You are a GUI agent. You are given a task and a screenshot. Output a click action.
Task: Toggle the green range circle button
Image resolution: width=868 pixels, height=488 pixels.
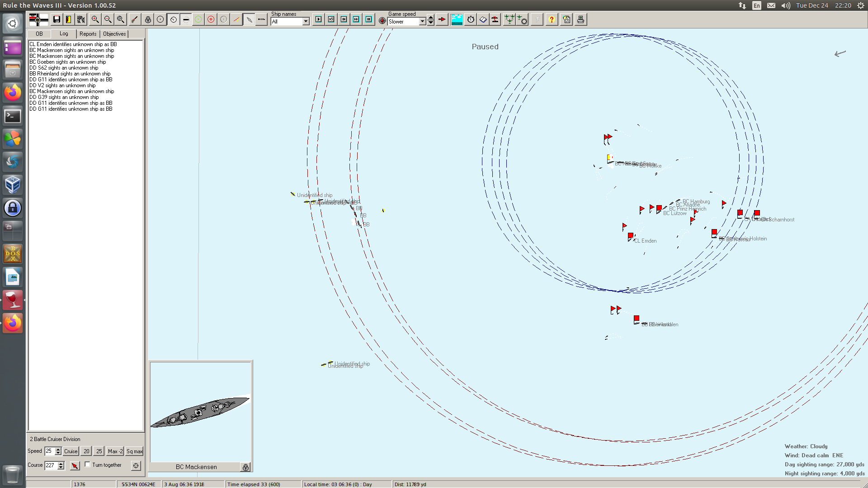coord(198,19)
